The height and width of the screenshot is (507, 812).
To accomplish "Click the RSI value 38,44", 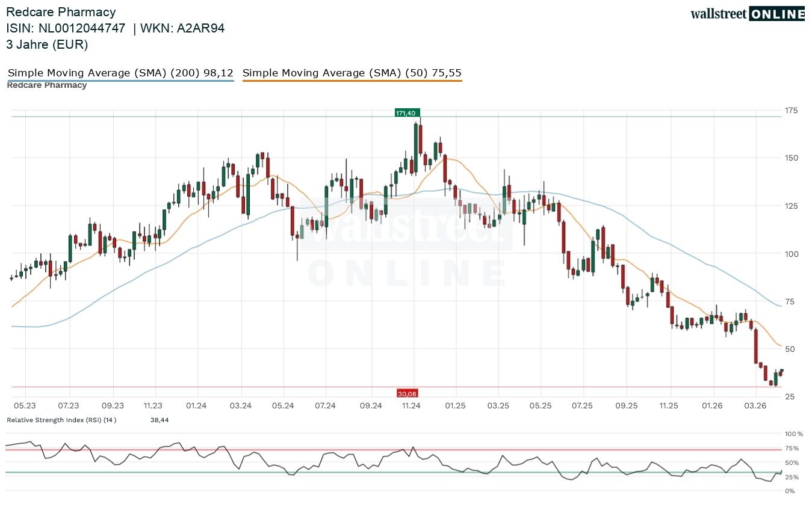I will pyautogui.click(x=160, y=420).
